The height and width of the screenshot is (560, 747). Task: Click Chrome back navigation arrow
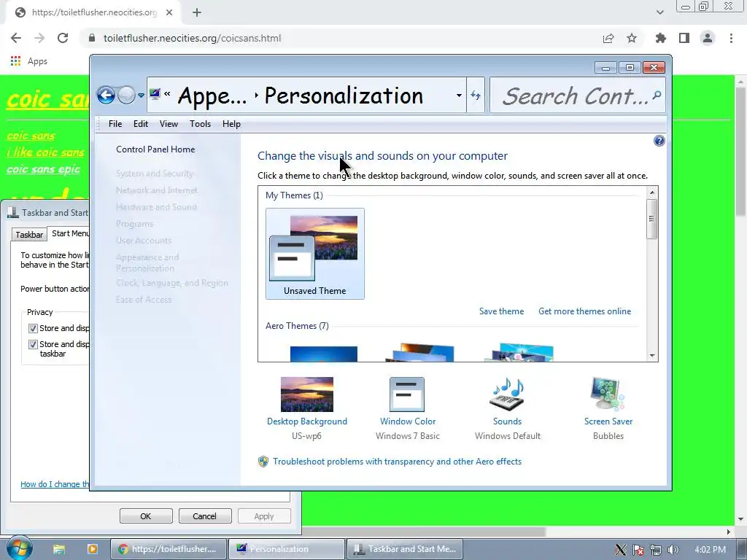(16, 38)
